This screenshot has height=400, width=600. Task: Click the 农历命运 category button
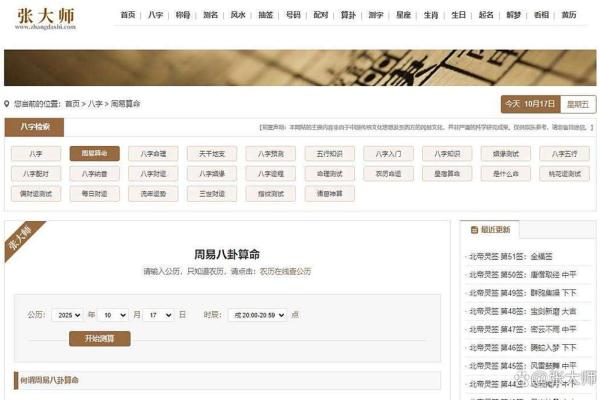pos(388,174)
